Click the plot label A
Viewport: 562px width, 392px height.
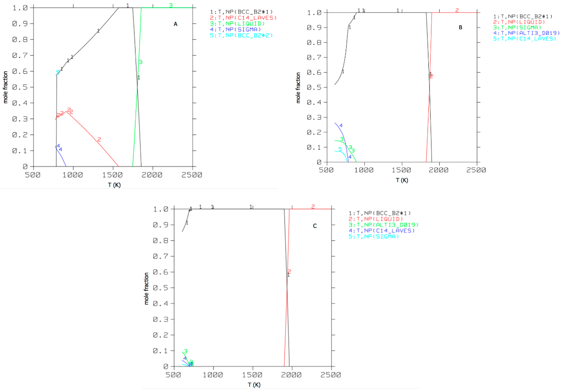coord(175,24)
